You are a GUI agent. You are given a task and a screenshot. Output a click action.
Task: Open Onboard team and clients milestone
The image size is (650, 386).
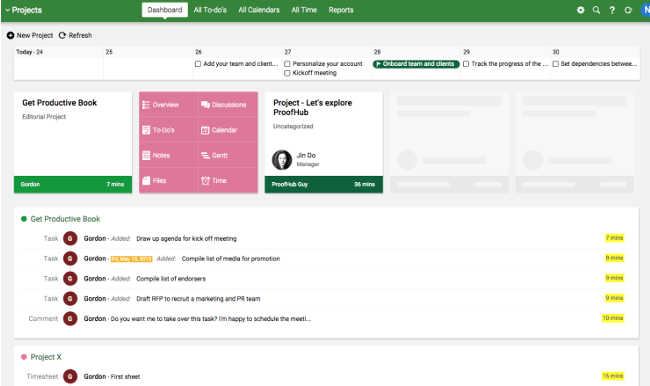point(416,64)
